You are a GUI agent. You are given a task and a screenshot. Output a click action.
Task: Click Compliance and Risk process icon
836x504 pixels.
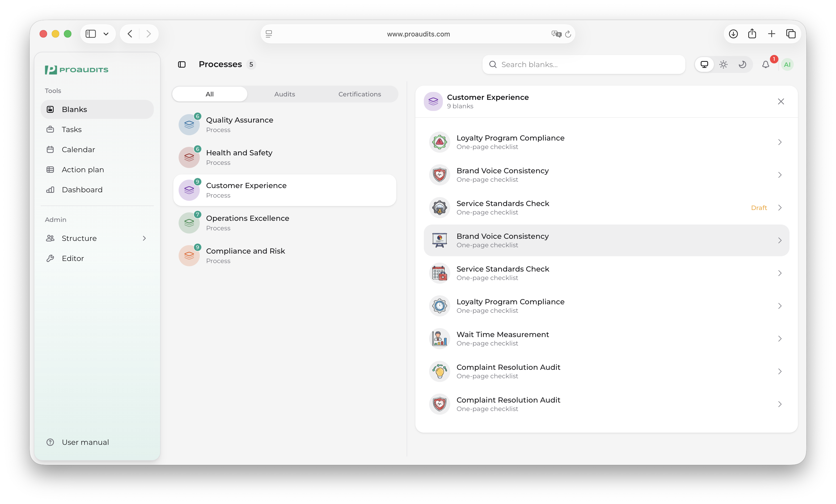pos(189,256)
